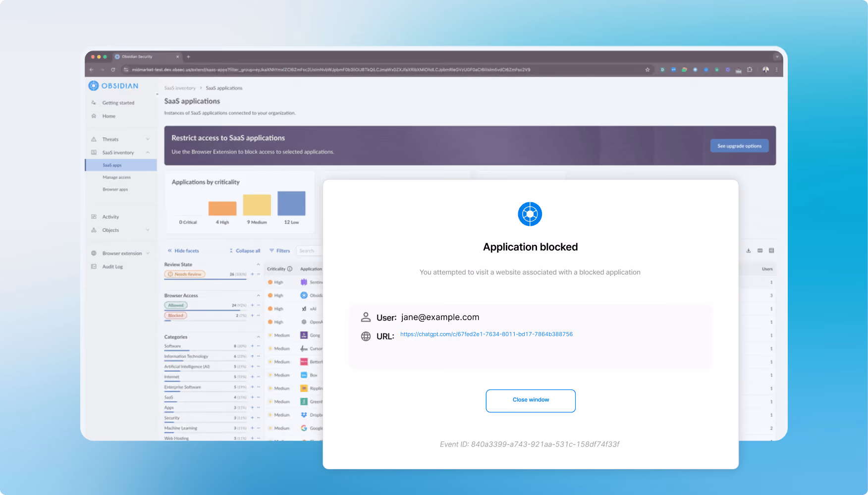The height and width of the screenshot is (495, 868).
Task: Include the Allowed facet with plus icon
Action: click(252, 306)
